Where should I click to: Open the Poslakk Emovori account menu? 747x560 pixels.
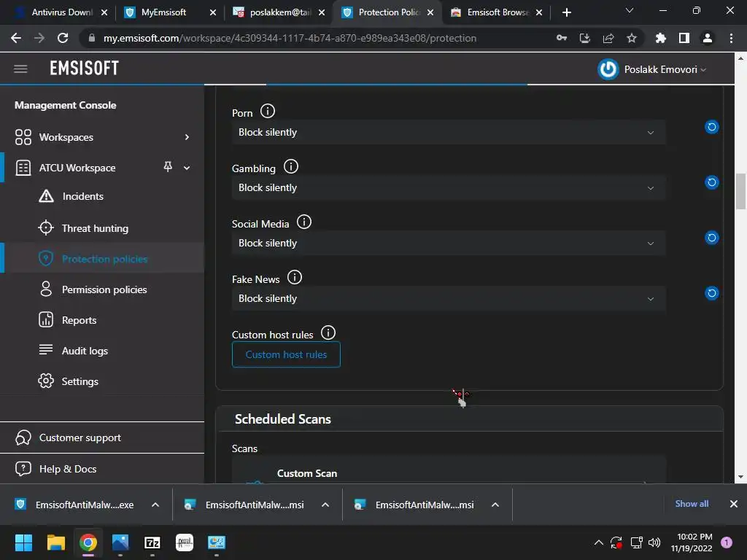(x=651, y=69)
